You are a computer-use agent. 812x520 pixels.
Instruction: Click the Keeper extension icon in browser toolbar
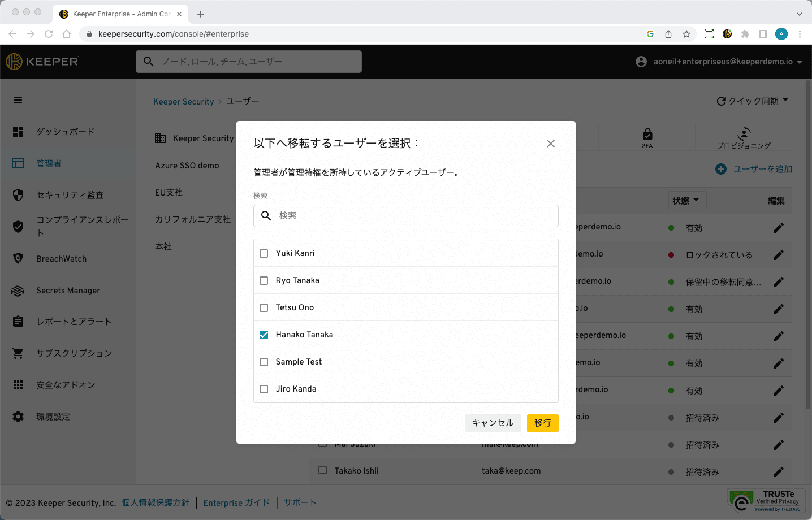[727, 34]
